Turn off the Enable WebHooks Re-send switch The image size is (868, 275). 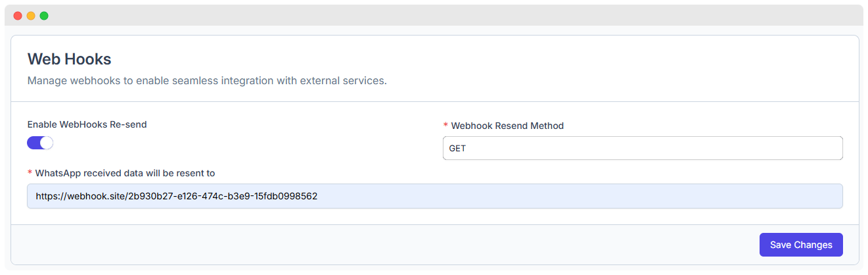pyautogui.click(x=40, y=143)
